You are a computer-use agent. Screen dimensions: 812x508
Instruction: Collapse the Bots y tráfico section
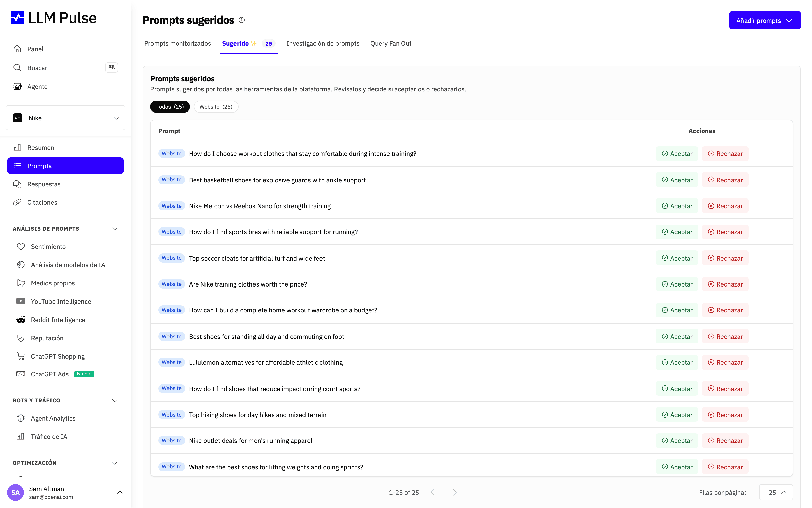[115, 401]
